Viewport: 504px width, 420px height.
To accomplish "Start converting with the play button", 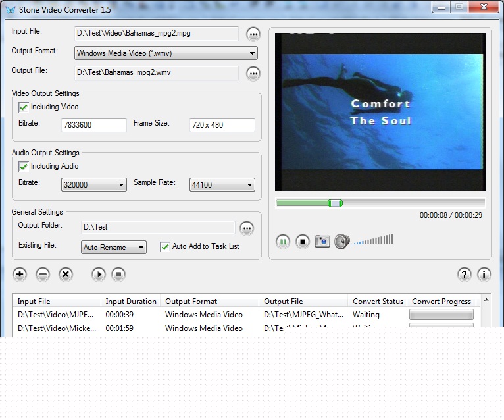I will point(99,275).
